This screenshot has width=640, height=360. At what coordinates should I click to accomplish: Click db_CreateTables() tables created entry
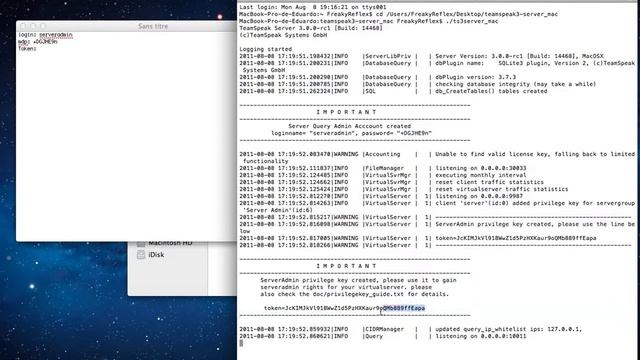[x=491, y=91]
